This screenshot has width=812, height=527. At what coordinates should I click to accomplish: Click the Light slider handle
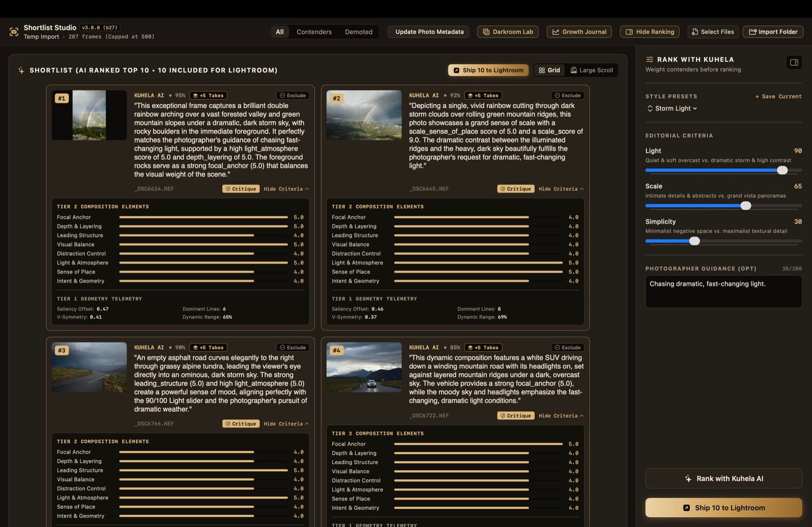coord(782,170)
